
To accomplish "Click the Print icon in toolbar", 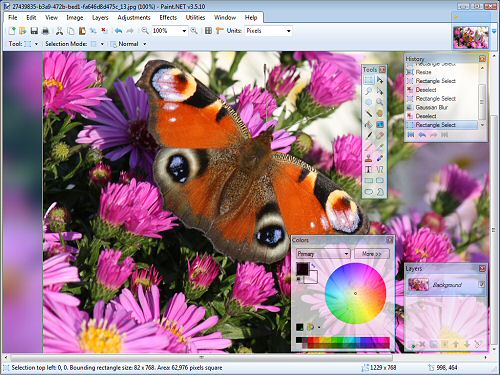I will click(x=45, y=31).
